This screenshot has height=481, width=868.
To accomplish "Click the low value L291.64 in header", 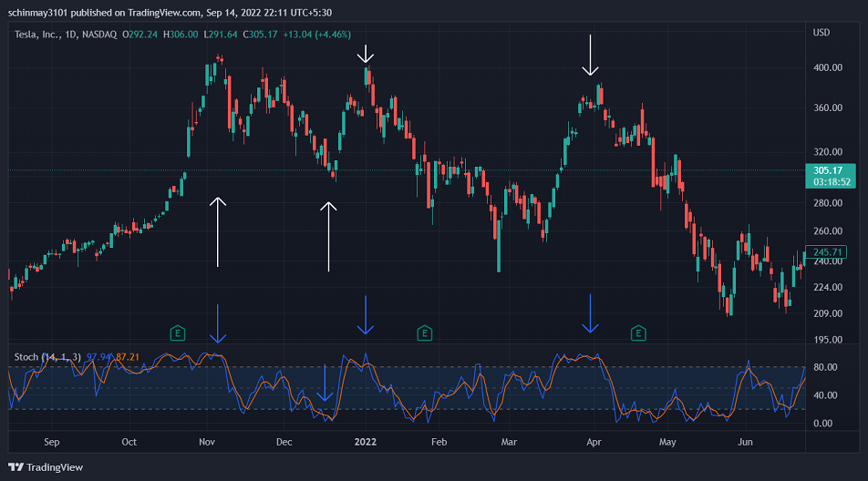I will pyautogui.click(x=221, y=35).
